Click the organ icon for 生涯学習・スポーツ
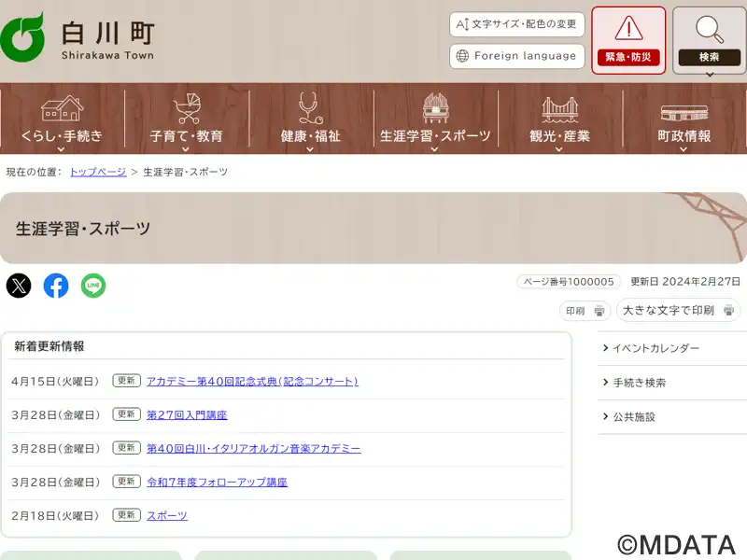 (x=435, y=108)
